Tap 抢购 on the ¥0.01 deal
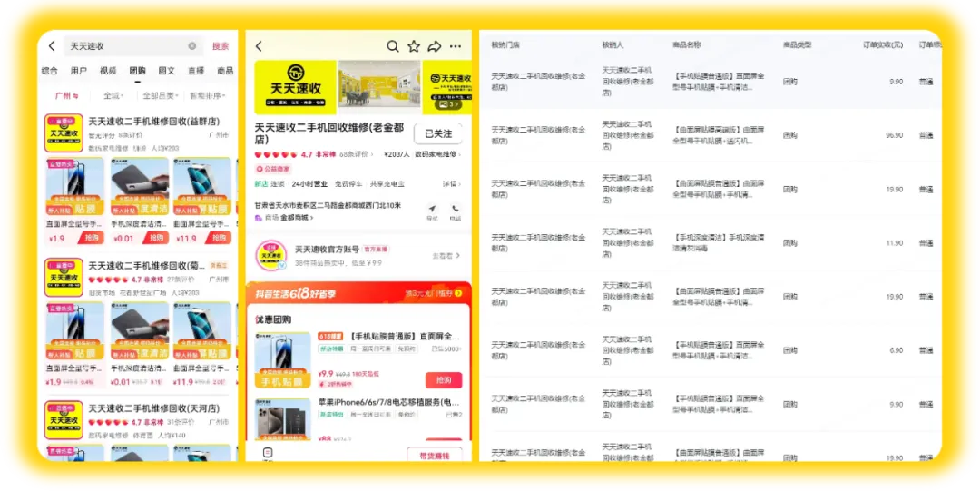This screenshot has width=980, height=491. (156, 238)
